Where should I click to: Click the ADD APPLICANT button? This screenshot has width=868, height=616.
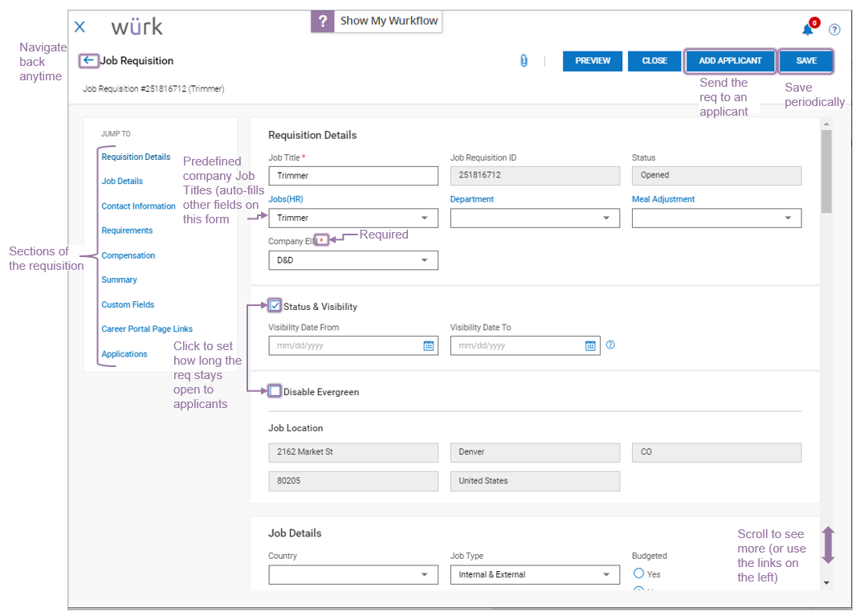pyautogui.click(x=730, y=61)
